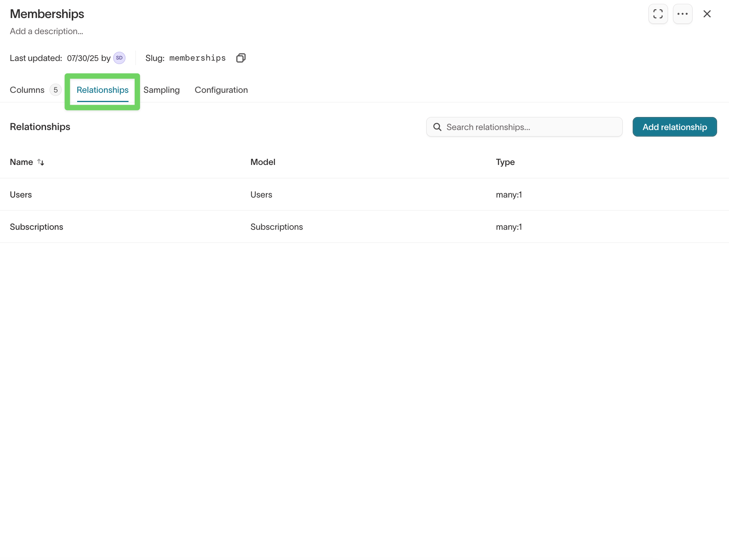This screenshot has width=729, height=560.
Task: Click the search magnifier icon
Action: (437, 127)
